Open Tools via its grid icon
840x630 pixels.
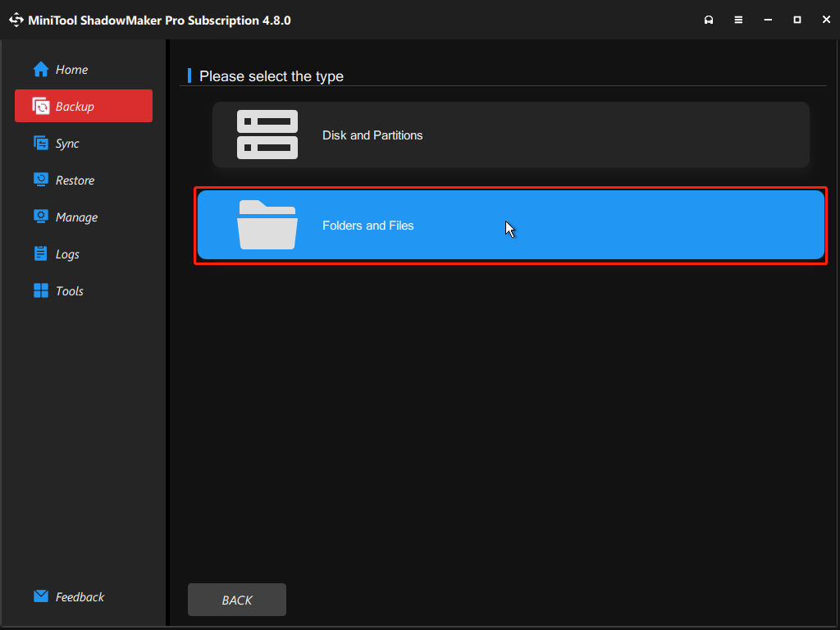[x=39, y=290]
